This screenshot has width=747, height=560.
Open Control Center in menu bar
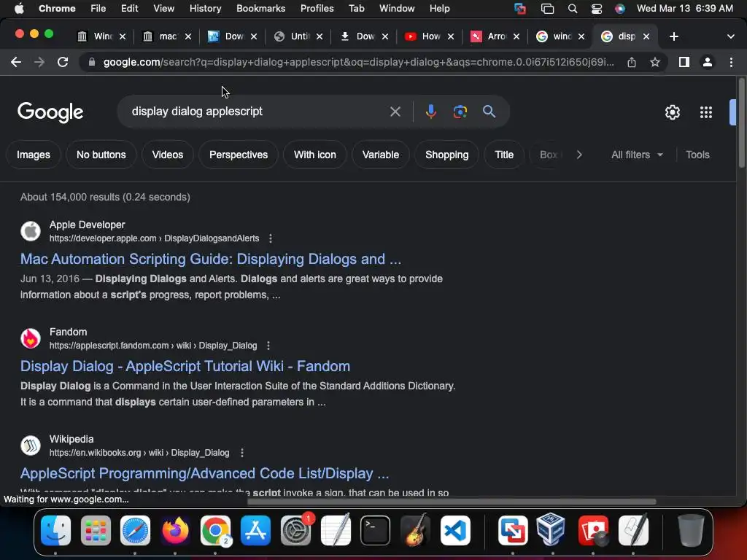[x=597, y=9]
